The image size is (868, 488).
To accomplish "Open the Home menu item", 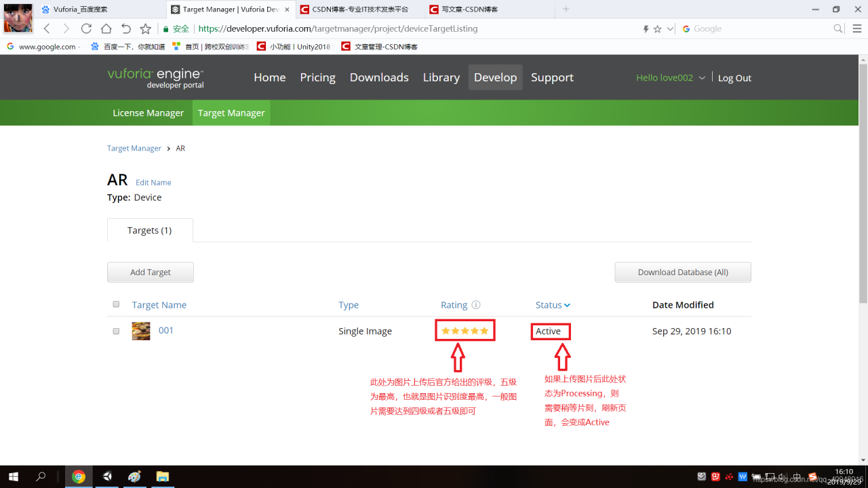I will [x=270, y=77].
